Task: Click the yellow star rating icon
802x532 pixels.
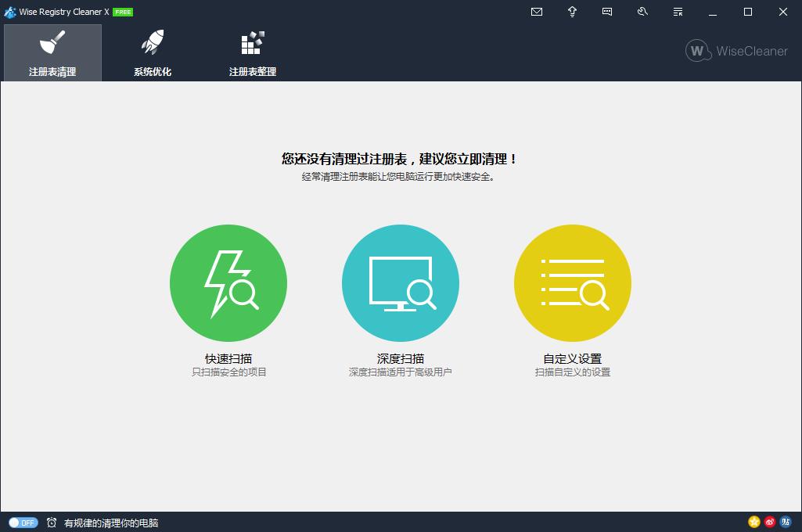Action: (753, 521)
